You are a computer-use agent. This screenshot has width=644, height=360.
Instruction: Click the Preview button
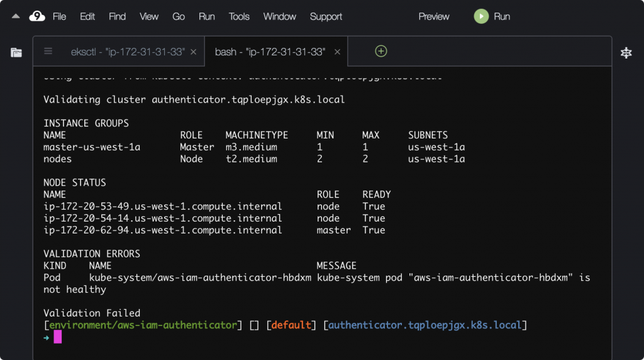(434, 16)
